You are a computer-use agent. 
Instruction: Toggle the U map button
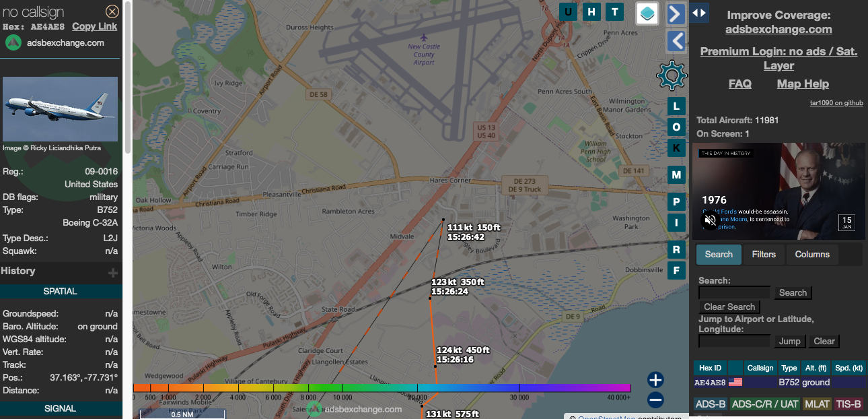[569, 11]
